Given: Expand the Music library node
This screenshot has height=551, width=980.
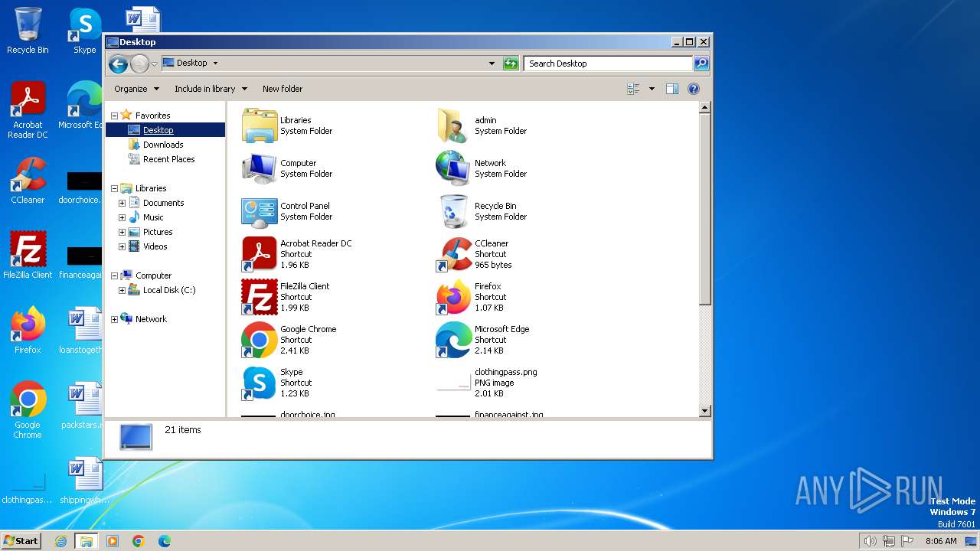Looking at the screenshot, I should click(x=122, y=217).
